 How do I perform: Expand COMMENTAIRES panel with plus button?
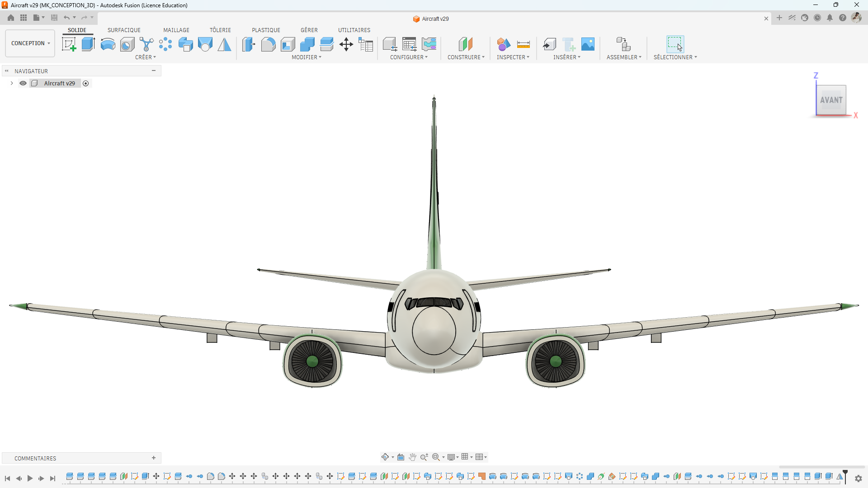pyautogui.click(x=154, y=458)
